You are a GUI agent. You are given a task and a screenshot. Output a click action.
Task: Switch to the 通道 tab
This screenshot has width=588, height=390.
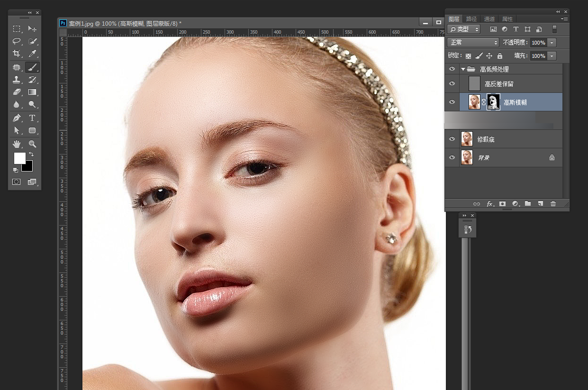pyautogui.click(x=489, y=19)
